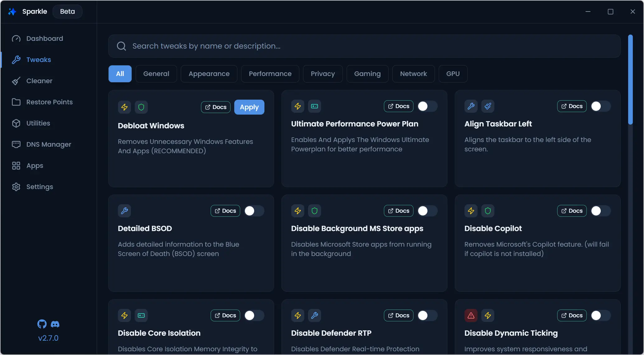Enable Ultimate Performance Power Plan toggle
The image size is (644, 355).
click(x=427, y=106)
